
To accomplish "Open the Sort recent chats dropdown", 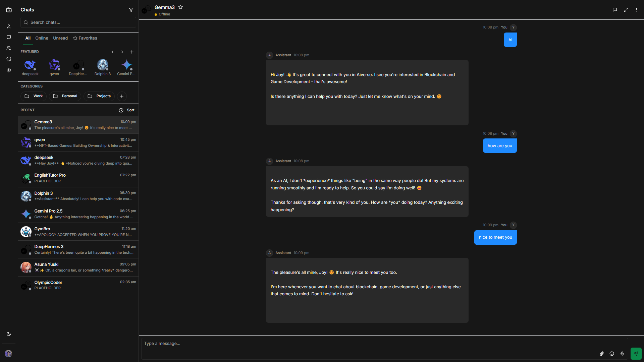I will click(127, 110).
